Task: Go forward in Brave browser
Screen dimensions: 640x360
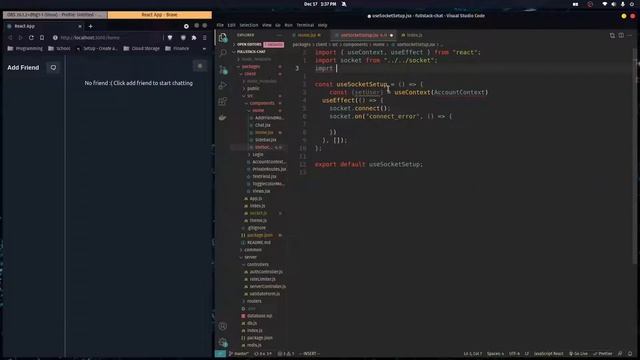Action: [20, 38]
